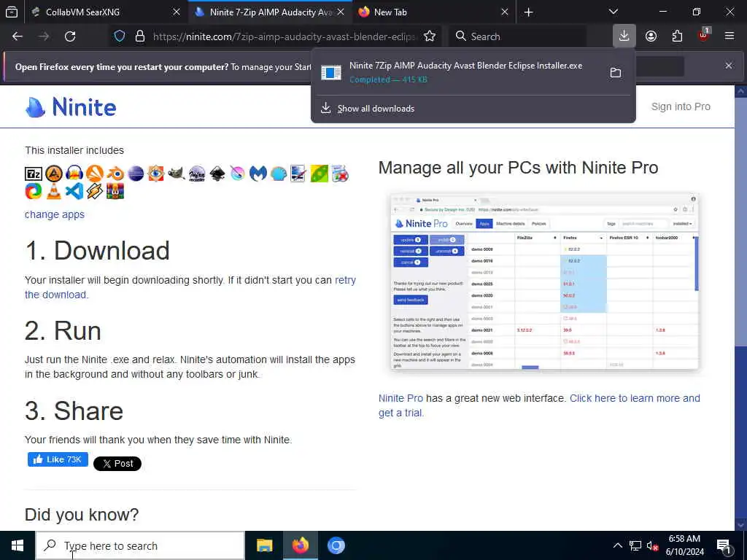This screenshot has height=560, width=747.
Task: Reload the current page
Action: pos(70,36)
